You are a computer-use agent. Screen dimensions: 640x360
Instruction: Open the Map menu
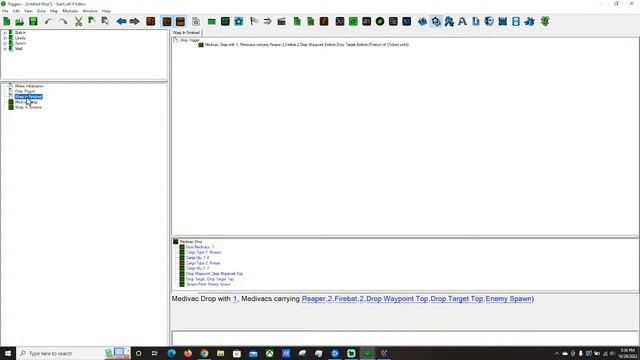[x=54, y=11]
